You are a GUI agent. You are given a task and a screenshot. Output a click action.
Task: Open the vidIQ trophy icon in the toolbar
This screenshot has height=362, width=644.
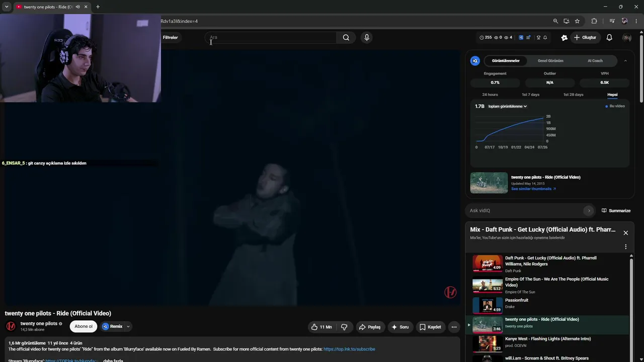pyautogui.click(x=538, y=37)
